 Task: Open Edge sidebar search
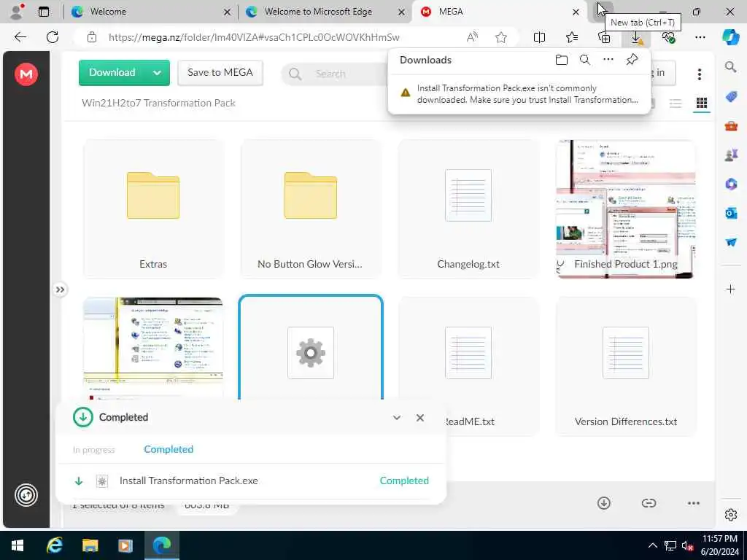[730, 66]
